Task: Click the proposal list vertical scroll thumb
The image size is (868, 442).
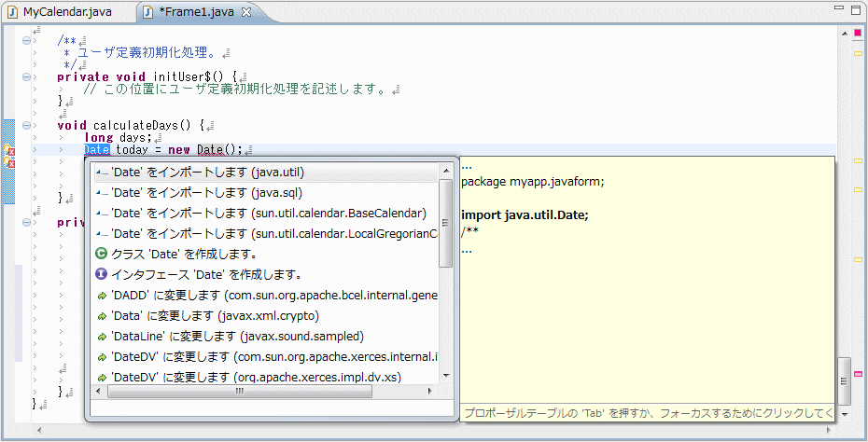Action: (x=446, y=223)
